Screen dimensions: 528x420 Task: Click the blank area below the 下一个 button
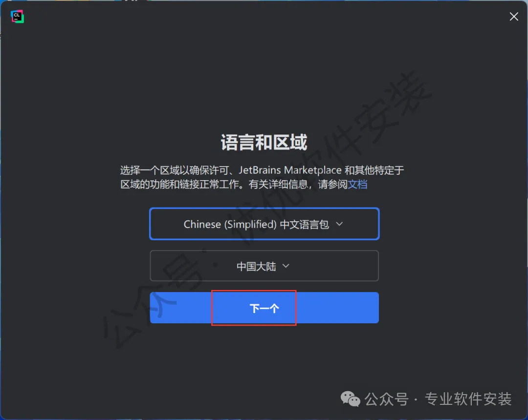click(x=264, y=357)
